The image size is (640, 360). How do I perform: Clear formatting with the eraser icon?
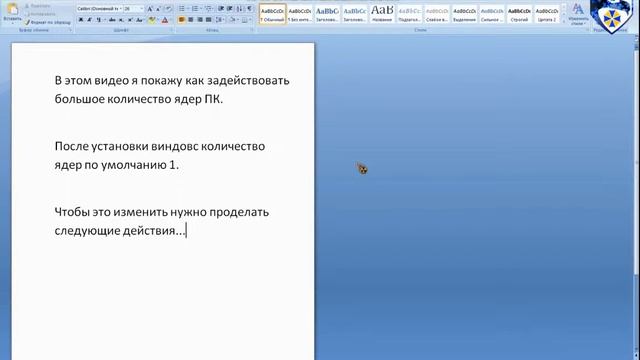tap(168, 9)
